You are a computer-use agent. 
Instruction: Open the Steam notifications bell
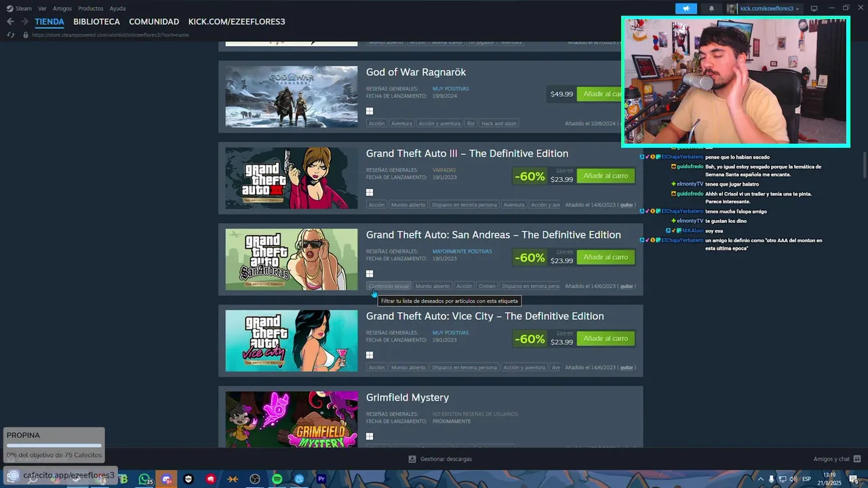pos(711,9)
